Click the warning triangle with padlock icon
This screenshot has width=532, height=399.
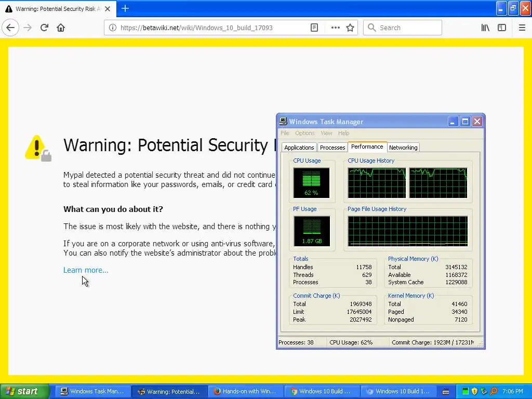[38, 148]
